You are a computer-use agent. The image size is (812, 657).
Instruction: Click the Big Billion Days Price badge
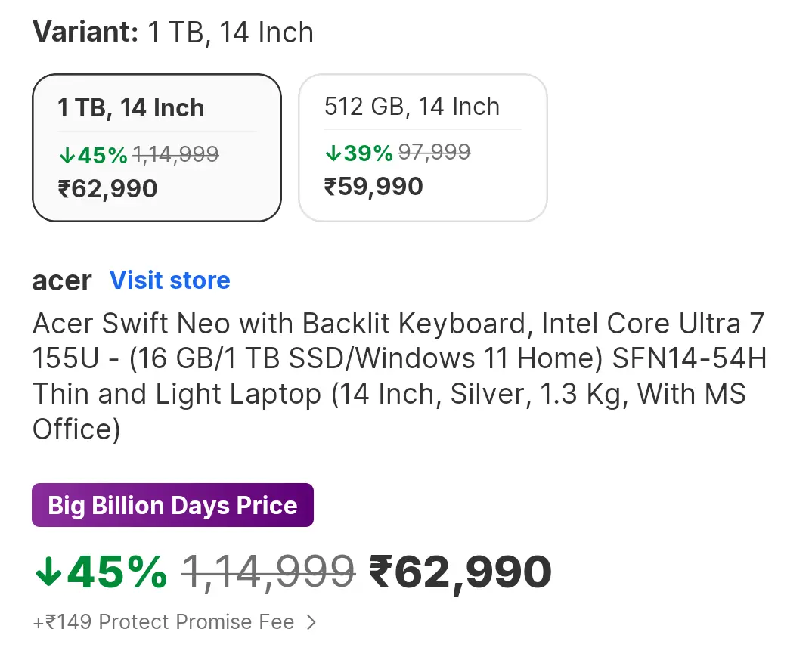click(x=172, y=505)
